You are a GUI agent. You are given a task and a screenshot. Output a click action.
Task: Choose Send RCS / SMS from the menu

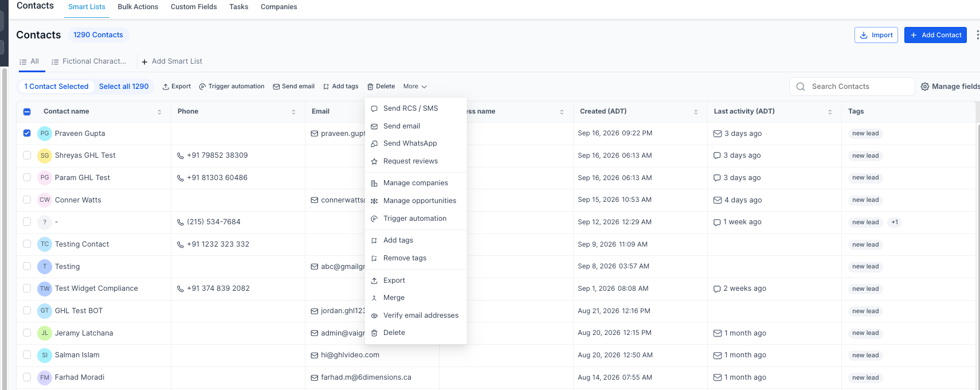coord(415,108)
